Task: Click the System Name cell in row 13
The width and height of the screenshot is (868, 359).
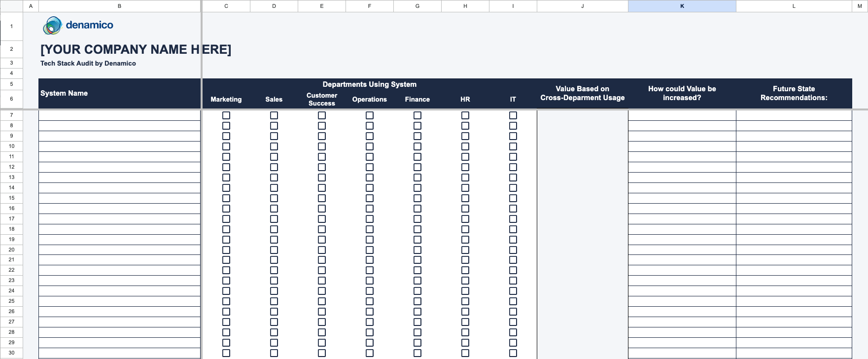Action: click(x=119, y=178)
